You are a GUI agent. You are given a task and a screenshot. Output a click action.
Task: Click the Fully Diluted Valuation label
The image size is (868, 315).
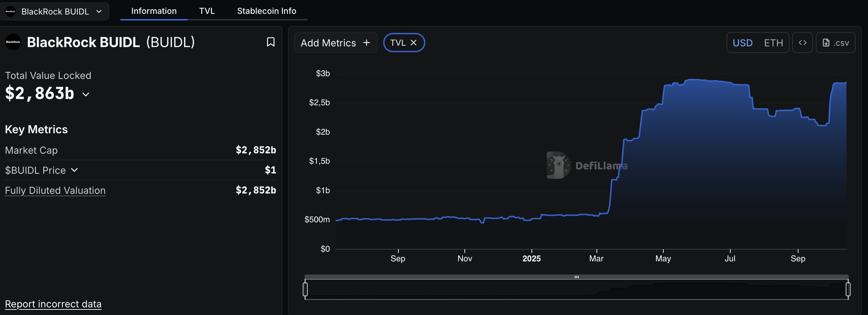pyautogui.click(x=55, y=190)
